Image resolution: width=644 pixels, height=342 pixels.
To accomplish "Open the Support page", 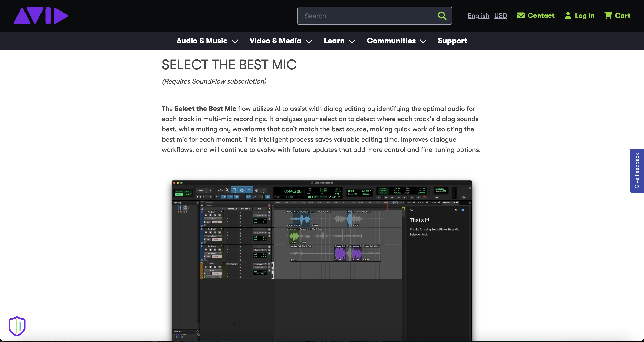I will [452, 41].
